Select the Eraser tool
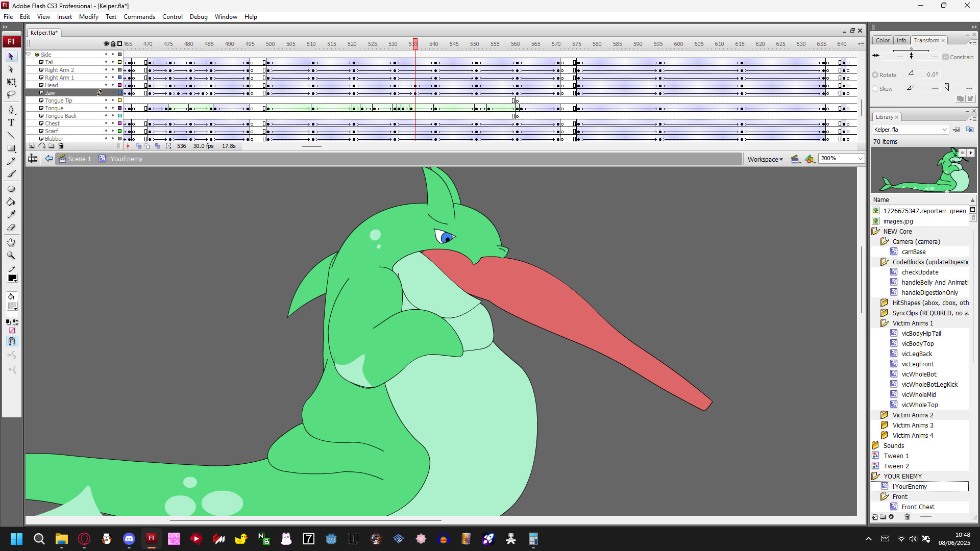The width and height of the screenshot is (980, 551). 11,228
